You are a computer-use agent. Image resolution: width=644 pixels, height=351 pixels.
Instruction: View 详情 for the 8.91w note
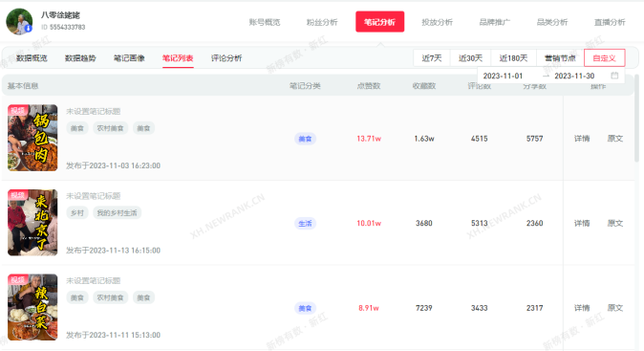(x=582, y=308)
